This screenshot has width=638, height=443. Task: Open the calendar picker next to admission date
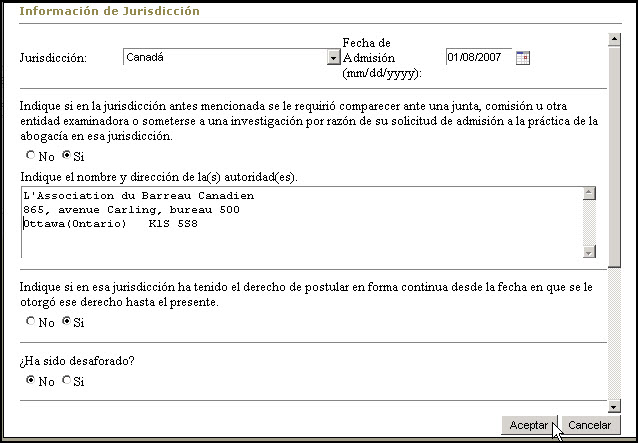522,57
